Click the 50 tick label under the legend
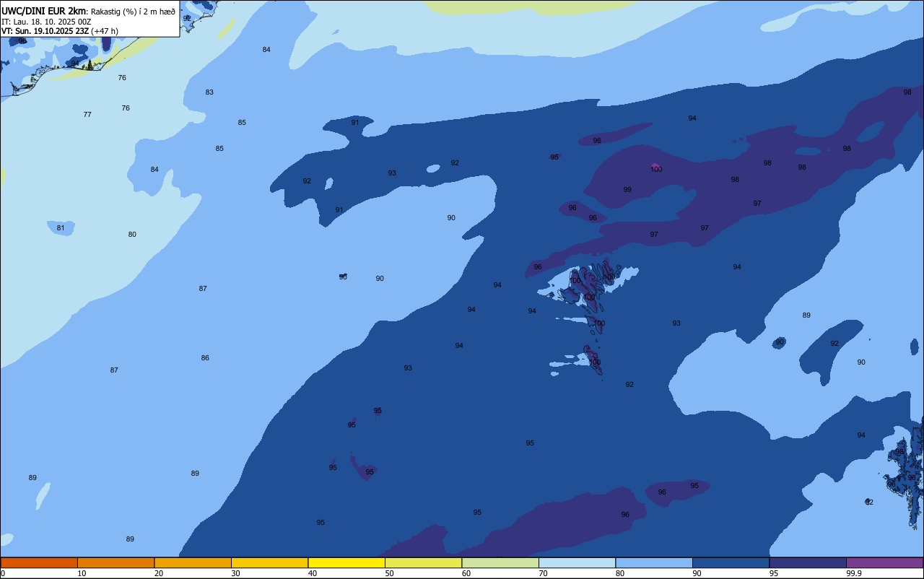 389,573
